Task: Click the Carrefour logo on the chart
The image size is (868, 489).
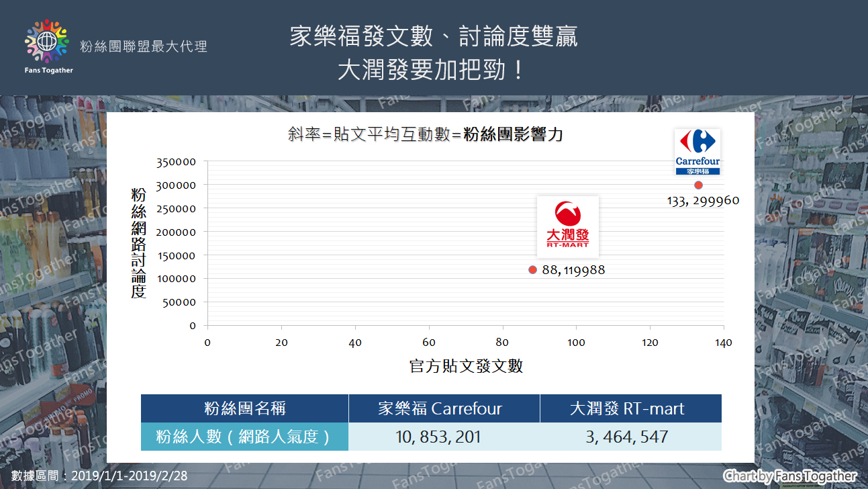Action: pos(697,152)
